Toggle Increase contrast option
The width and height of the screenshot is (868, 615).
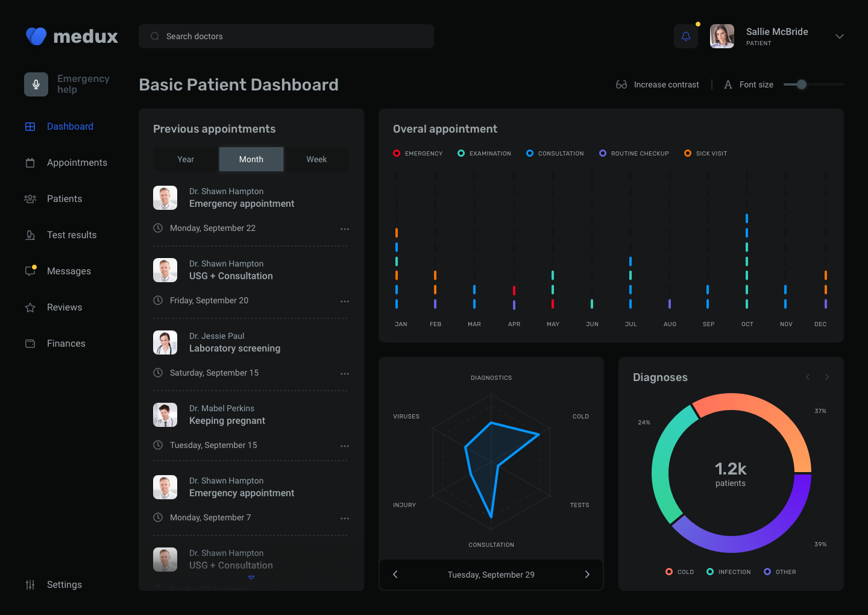coord(658,84)
